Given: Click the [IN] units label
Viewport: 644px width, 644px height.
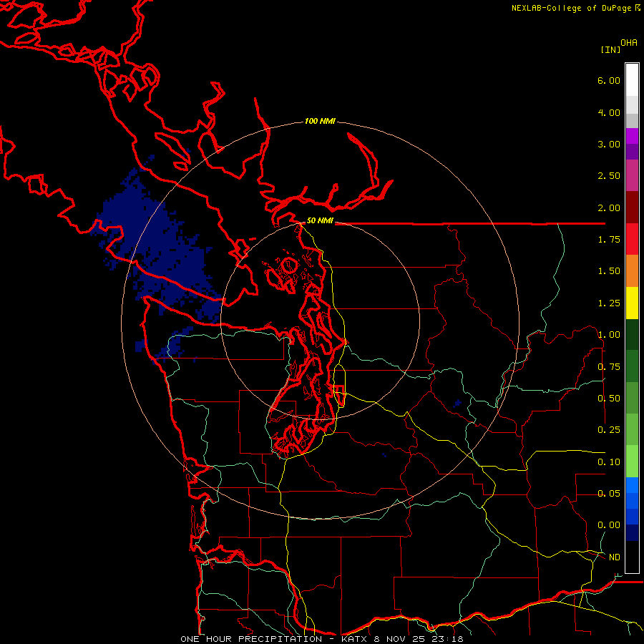Looking at the screenshot, I should (610, 49).
